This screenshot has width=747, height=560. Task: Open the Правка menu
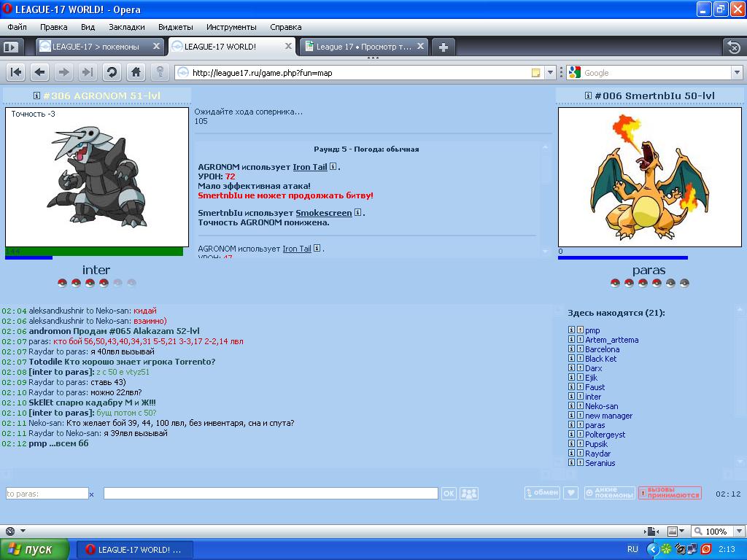[x=53, y=27]
